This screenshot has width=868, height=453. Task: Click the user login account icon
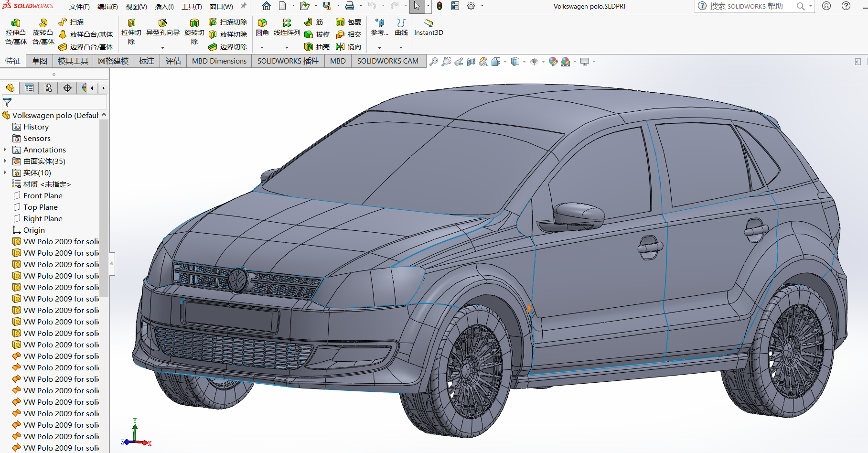826,6
